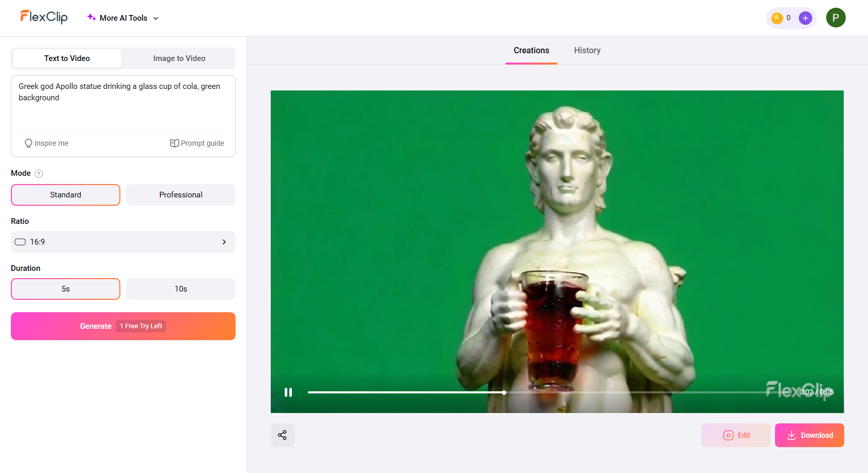Open the 16:9 Ratio selector
Image resolution: width=868 pixels, height=473 pixels.
pyautogui.click(x=123, y=241)
